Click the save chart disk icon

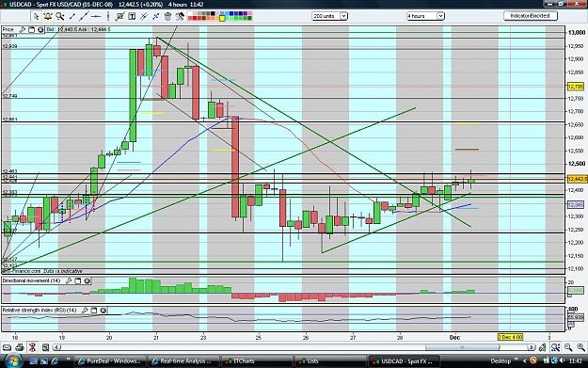(x=45, y=347)
